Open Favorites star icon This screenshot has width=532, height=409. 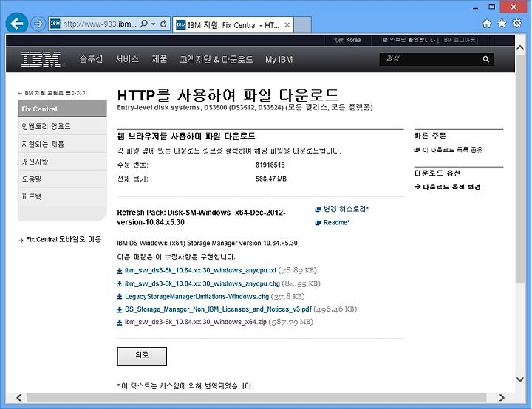tap(502, 24)
